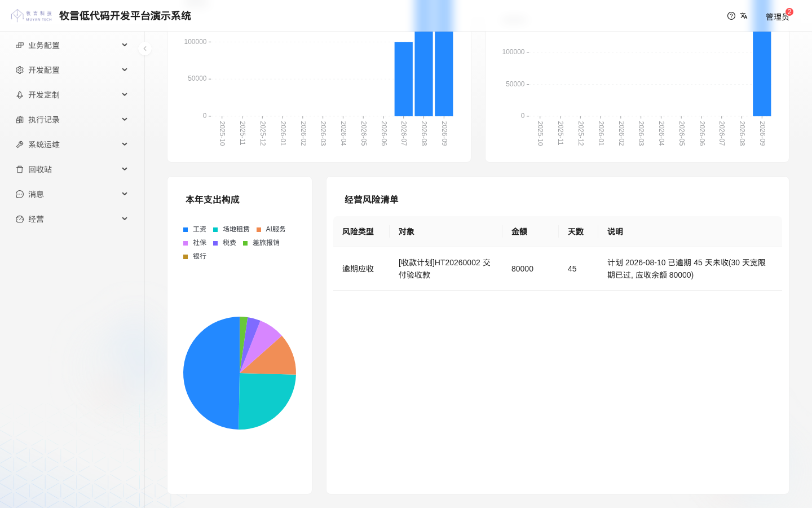
Task: Expand the 回收站 menu chevron
Action: (125, 169)
